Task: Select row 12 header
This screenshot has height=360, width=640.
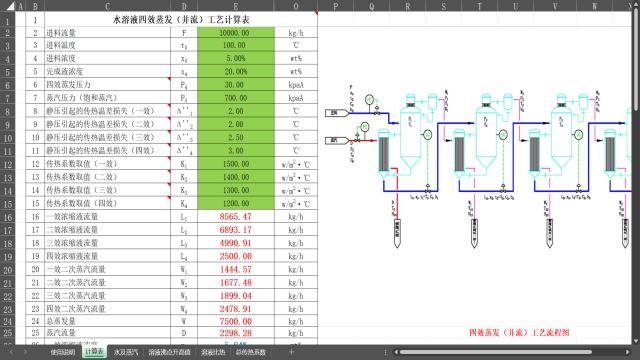Action: click(8, 164)
